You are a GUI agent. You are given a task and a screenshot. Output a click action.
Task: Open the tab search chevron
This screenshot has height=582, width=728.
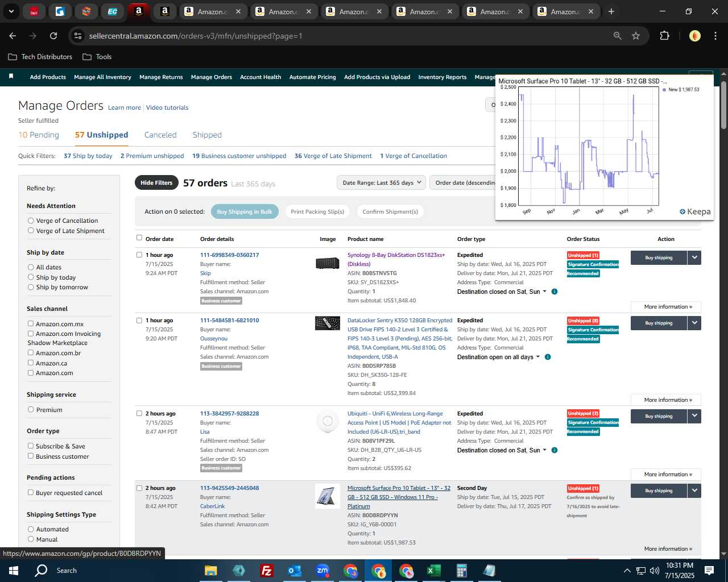point(11,11)
